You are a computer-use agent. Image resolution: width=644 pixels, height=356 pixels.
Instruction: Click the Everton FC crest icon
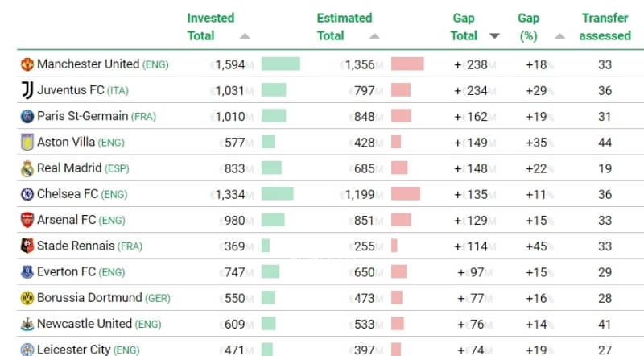click(27, 271)
